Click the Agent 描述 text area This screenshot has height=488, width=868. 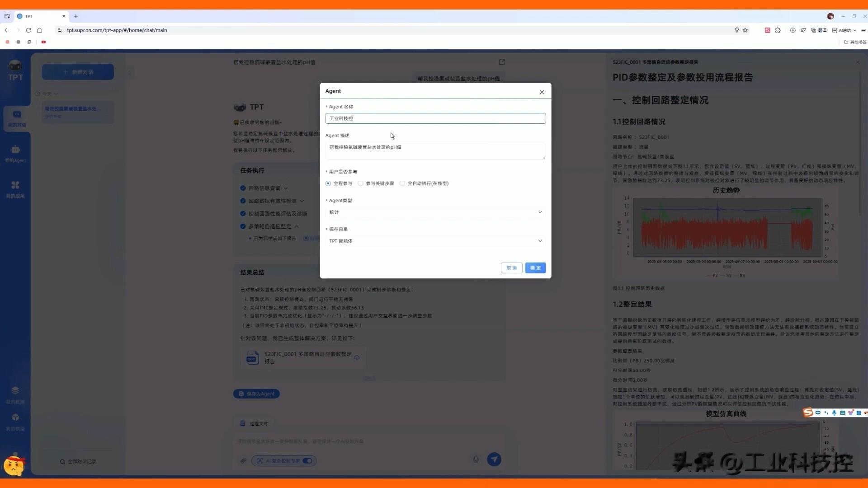click(x=435, y=151)
